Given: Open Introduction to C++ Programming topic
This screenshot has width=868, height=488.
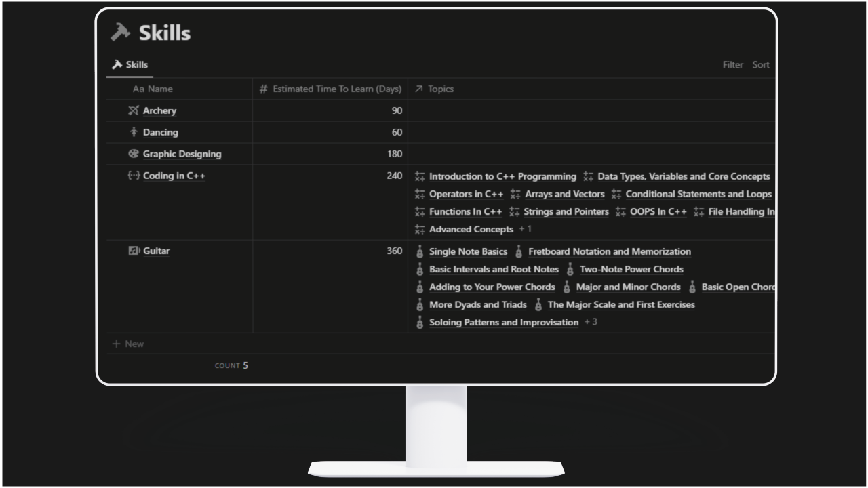Looking at the screenshot, I should pyautogui.click(x=502, y=176).
